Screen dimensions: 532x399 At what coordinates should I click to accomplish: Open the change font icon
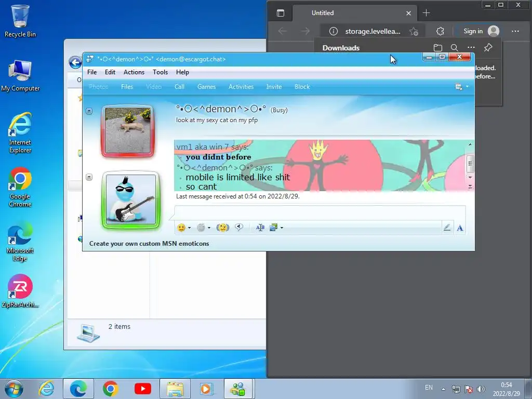click(260, 228)
